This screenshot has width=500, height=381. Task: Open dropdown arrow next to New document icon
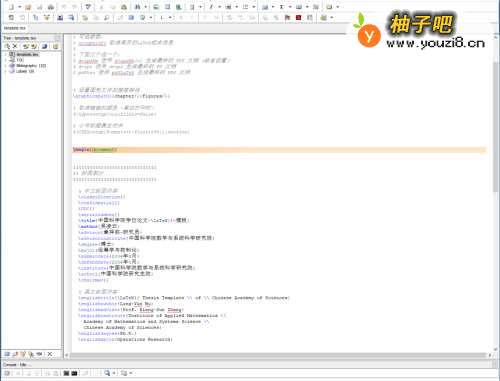pyautogui.click(x=19, y=7)
